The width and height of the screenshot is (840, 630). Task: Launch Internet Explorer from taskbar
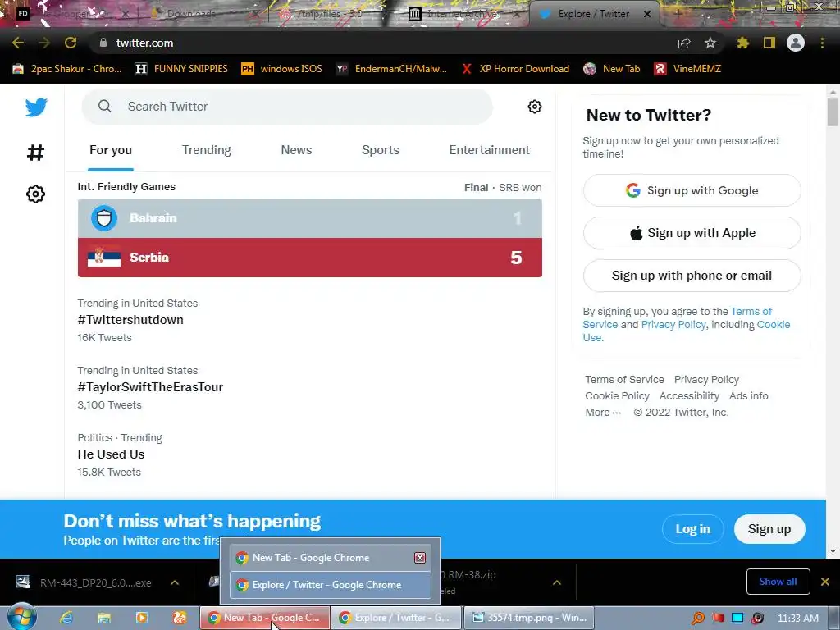click(x=66, y=618)
